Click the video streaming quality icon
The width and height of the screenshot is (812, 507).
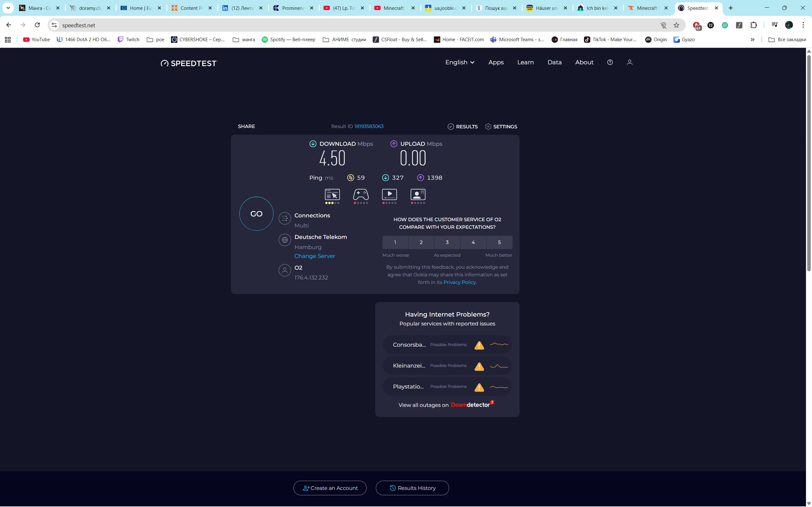point(389,195)
